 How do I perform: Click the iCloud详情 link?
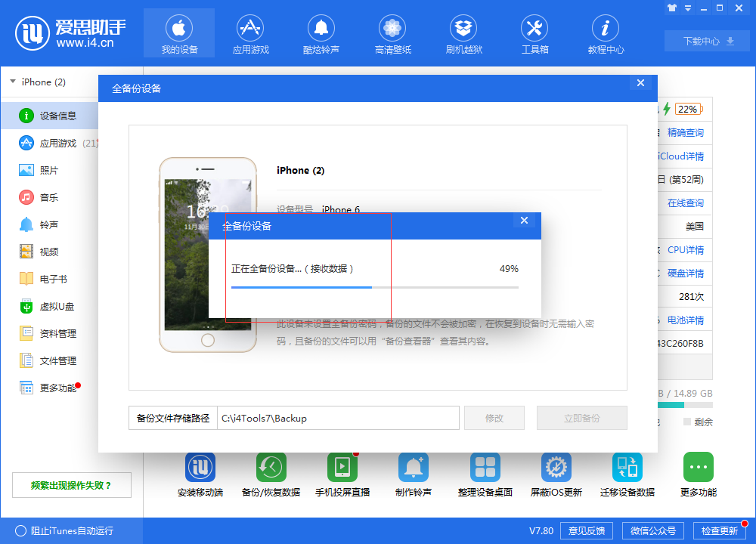click(x=681, y=156)
